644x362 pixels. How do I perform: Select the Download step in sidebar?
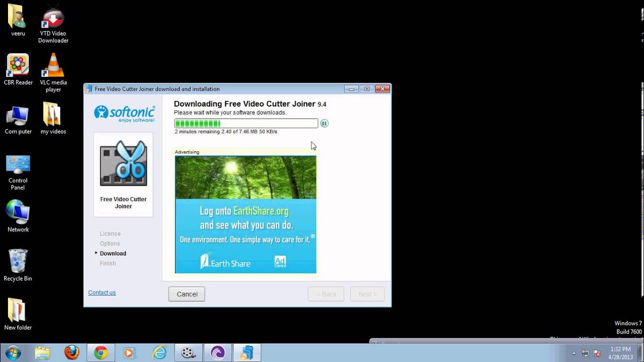[113, 253]
